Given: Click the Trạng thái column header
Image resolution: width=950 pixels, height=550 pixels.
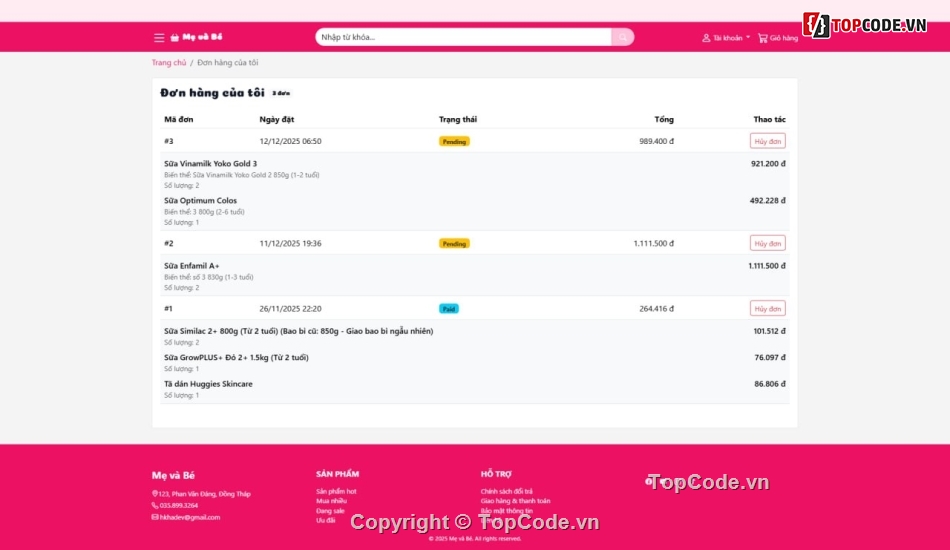Looking at the screenshot, I should pos(457,119).
